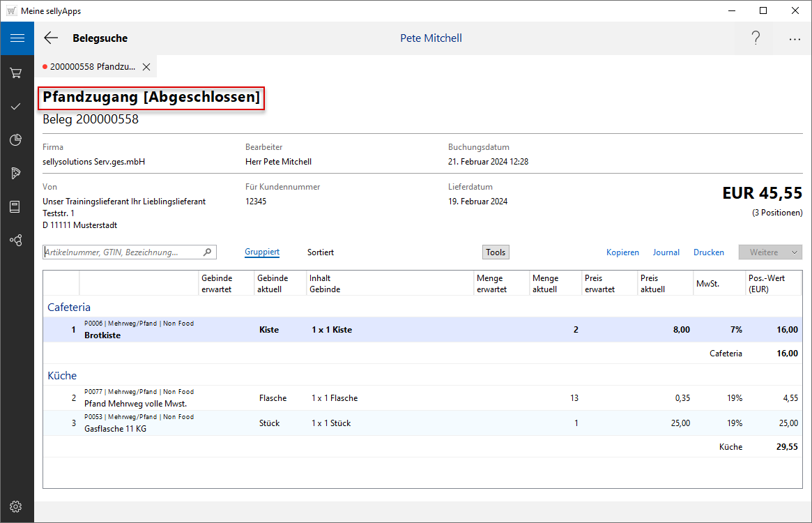
Task: Click the Kopieren link
Action: point(622,252)
